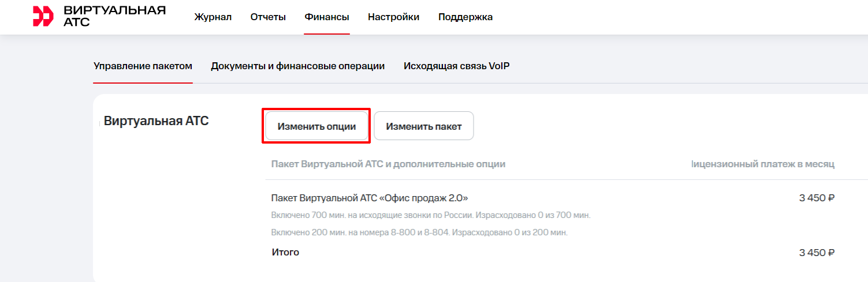Viewport: 868px width, 282px height.
Task: Open the Настройки section
Action: tap(393, 17)
